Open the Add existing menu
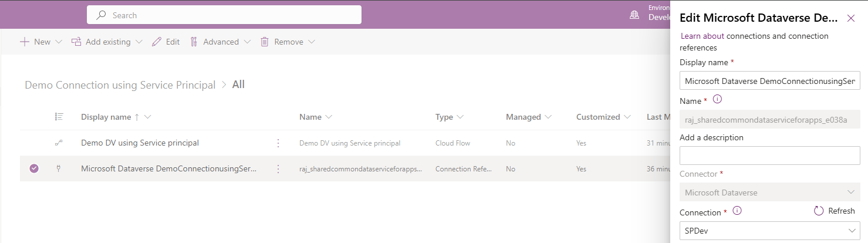Screen dimensions: 868x243 pyautogui.click(x=106, y=42)
